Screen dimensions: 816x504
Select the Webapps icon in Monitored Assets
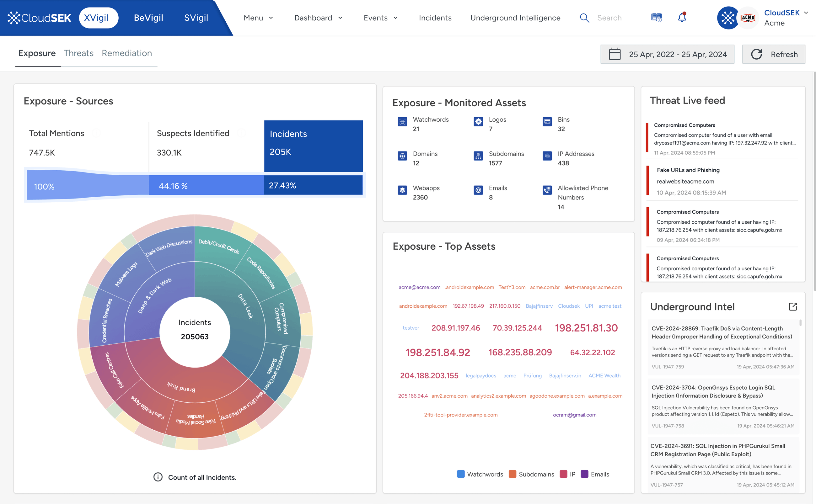tap(402, 190)
